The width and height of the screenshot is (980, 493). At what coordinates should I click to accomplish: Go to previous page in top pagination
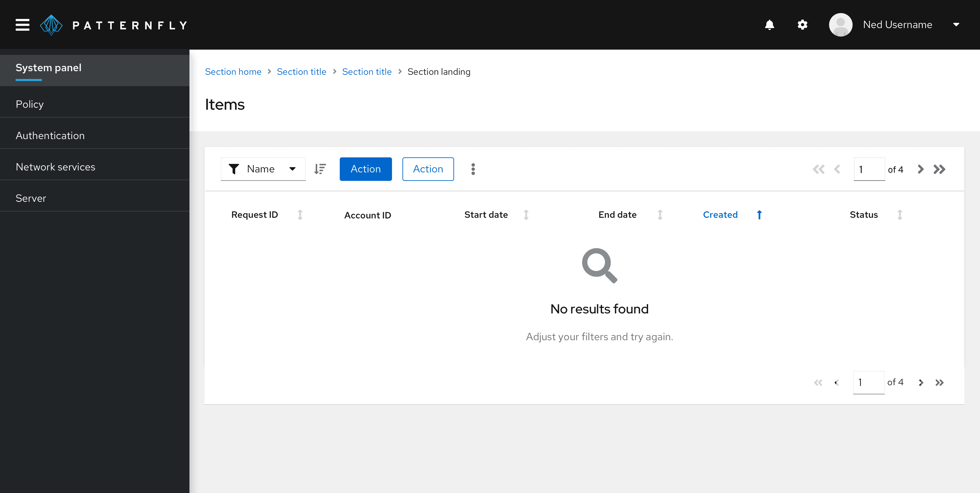(x=837, y=169)
